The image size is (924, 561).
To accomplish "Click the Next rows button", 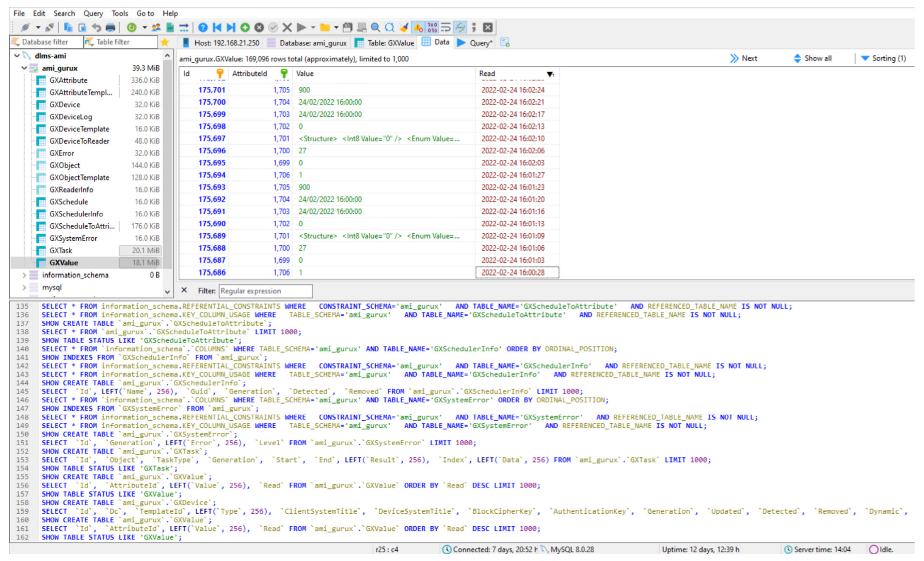I will 744,58.
